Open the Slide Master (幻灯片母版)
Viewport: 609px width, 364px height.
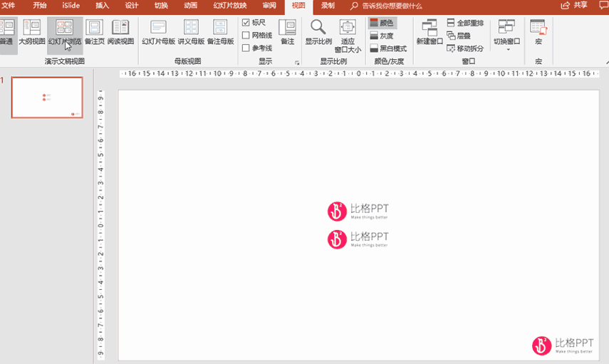pyautogui.click(x=158, y=33)
